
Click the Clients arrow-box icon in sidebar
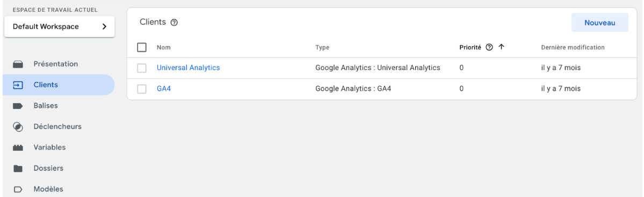point(18,85)
